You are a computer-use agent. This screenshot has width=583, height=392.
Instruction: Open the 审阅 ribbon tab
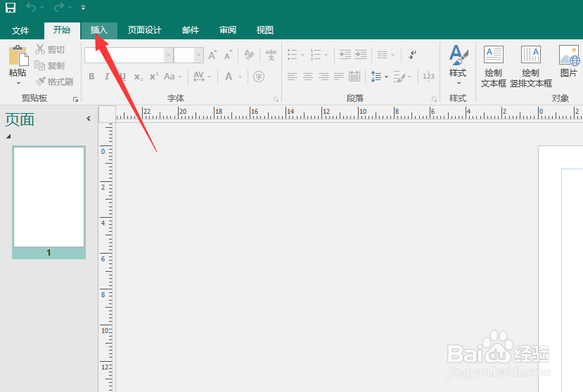228,30
